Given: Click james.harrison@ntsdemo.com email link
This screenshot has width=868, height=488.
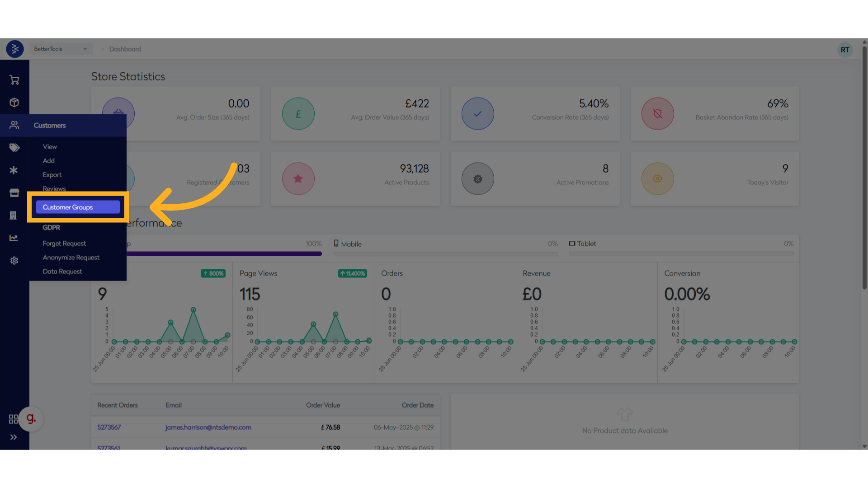Looking at the screenshot, I should click(208, 427).
